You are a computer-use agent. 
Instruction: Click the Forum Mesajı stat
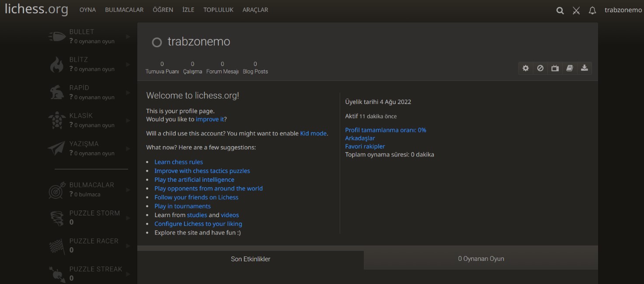click(x=223, y=68)
